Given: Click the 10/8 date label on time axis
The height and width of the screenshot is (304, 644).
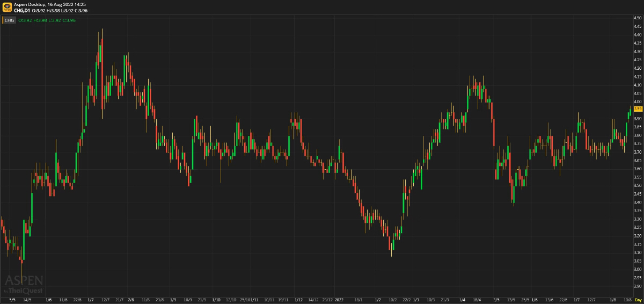Looking at the screenshot, I should 627,299.
